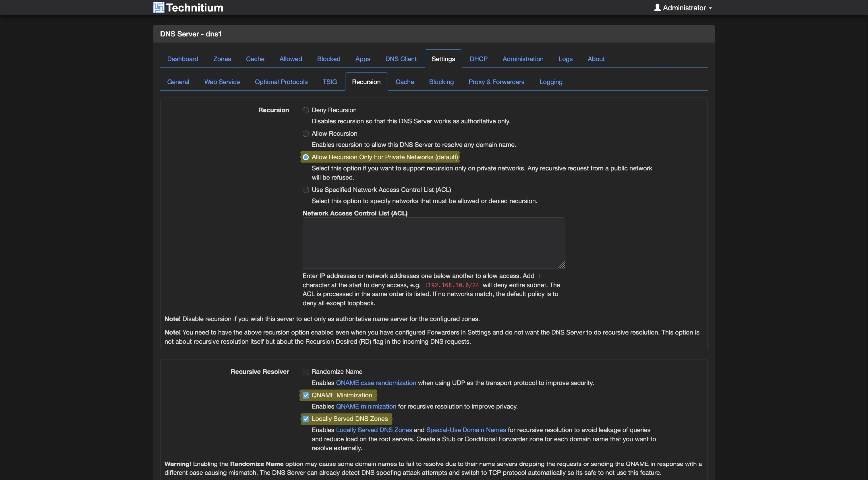Switch to the TSIG sub-tab
This screenshot has width=868, height=480.
[x=330, y=82]
